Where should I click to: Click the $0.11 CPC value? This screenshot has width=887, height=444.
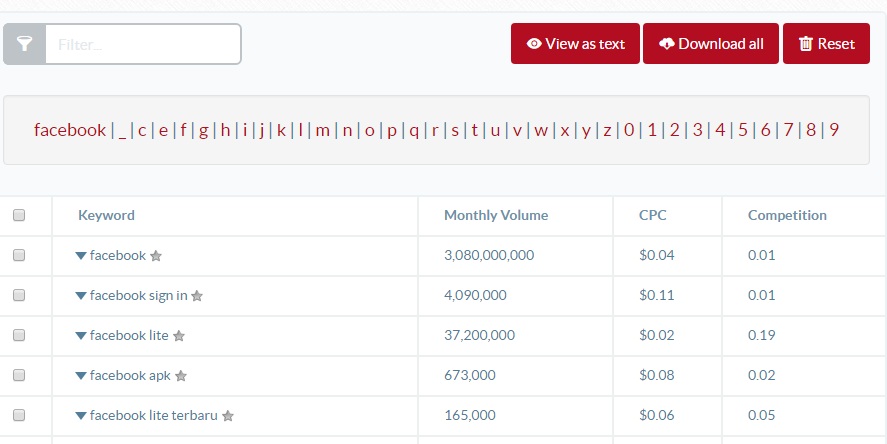[x=657, y=295]
